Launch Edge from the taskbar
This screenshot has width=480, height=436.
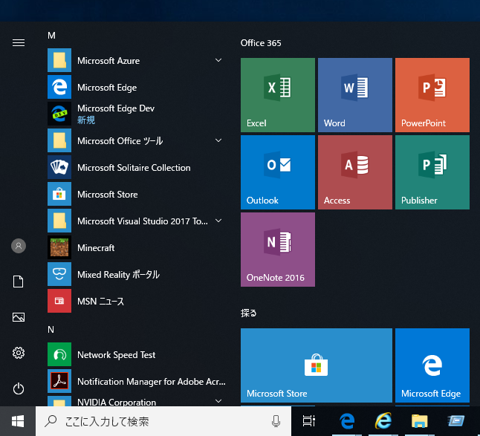pos(347,421)
